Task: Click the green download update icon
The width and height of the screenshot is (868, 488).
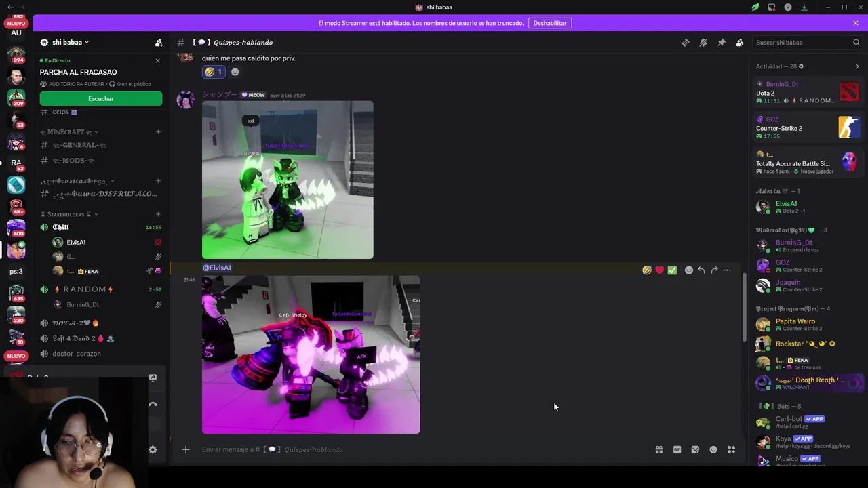Action: 804,7
